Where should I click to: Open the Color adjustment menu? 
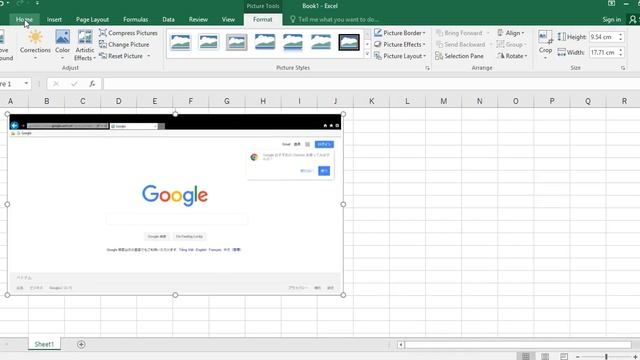[x=62, y=43]
